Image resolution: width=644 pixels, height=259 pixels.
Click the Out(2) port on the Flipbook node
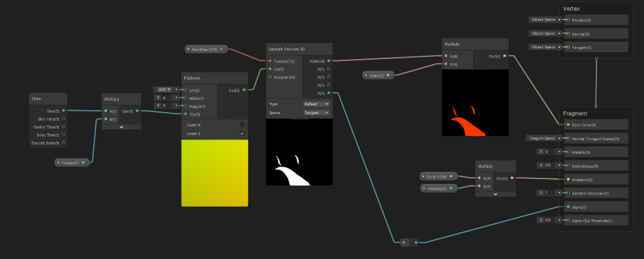click(x=244, y=90)
